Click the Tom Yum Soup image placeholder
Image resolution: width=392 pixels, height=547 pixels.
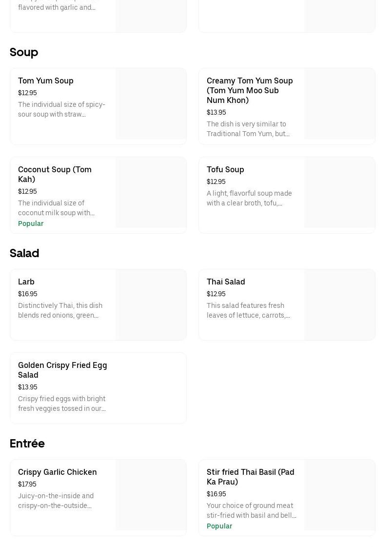point(151,104)
